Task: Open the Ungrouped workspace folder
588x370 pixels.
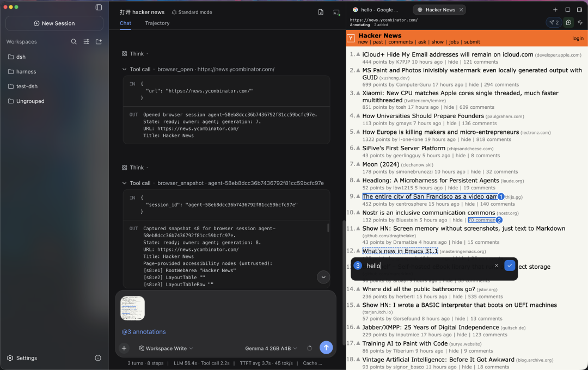Action: coord(30,101)
